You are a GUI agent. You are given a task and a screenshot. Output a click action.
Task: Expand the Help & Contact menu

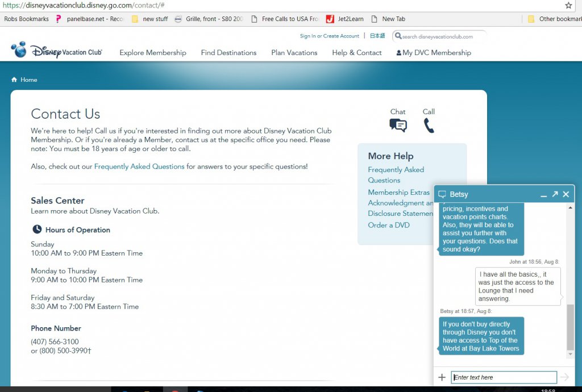(x=356, y=53)
